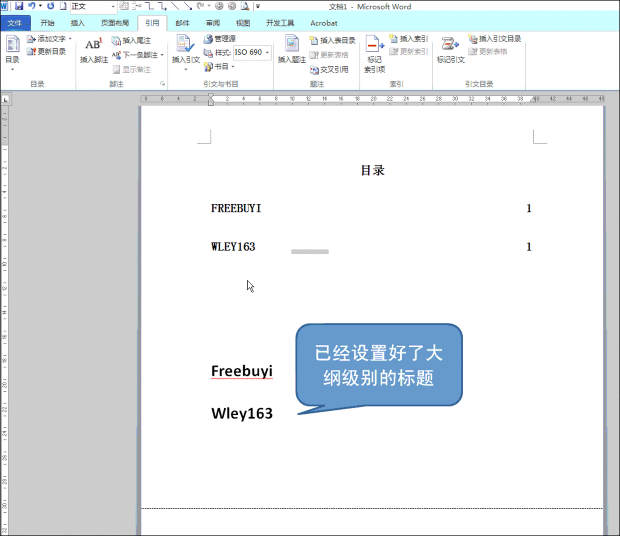Click 插入索引 insert index
Image resolution: width=620 pixels, height=536 pixels.
coord(409,39)
